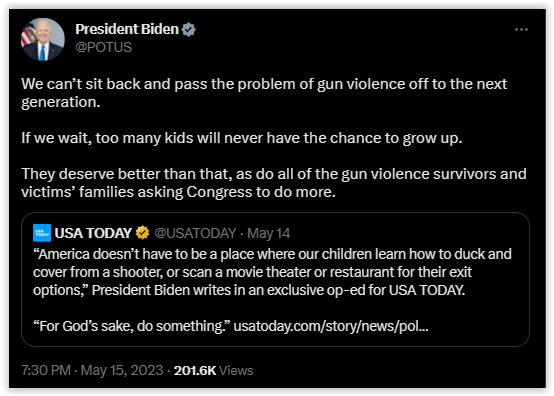Open the three-dot more options menu

(x=521, y=30)
